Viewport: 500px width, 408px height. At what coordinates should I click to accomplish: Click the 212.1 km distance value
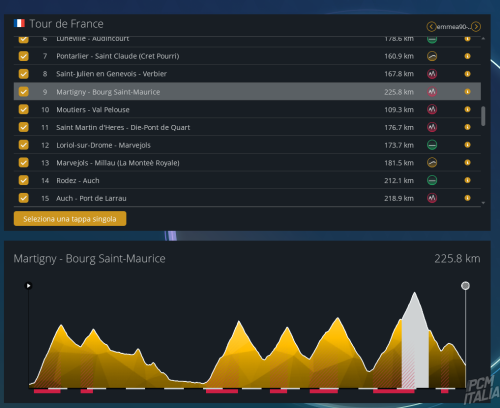tap(399, 180)
